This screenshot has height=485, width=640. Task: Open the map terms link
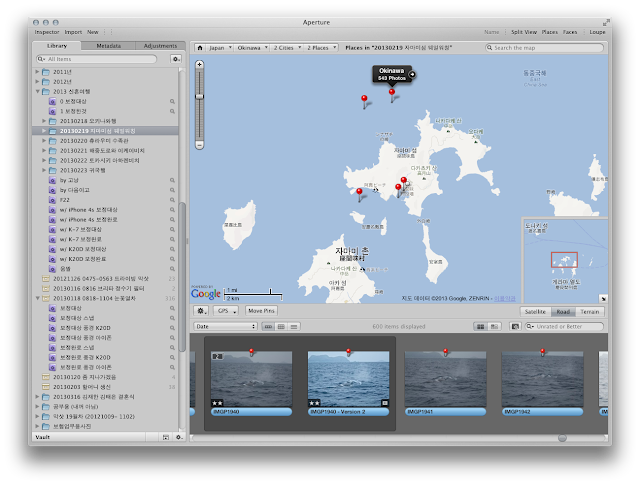[x=505, y=299]
